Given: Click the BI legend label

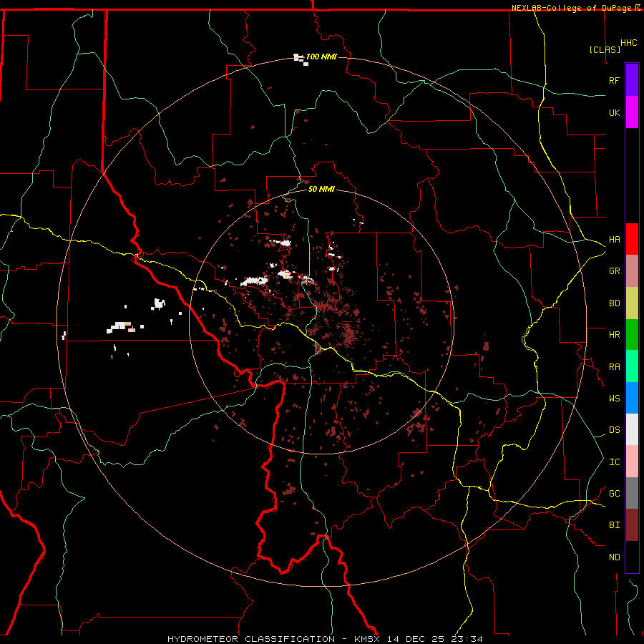Looking at the screenshot, I should (x=614, y=525).
